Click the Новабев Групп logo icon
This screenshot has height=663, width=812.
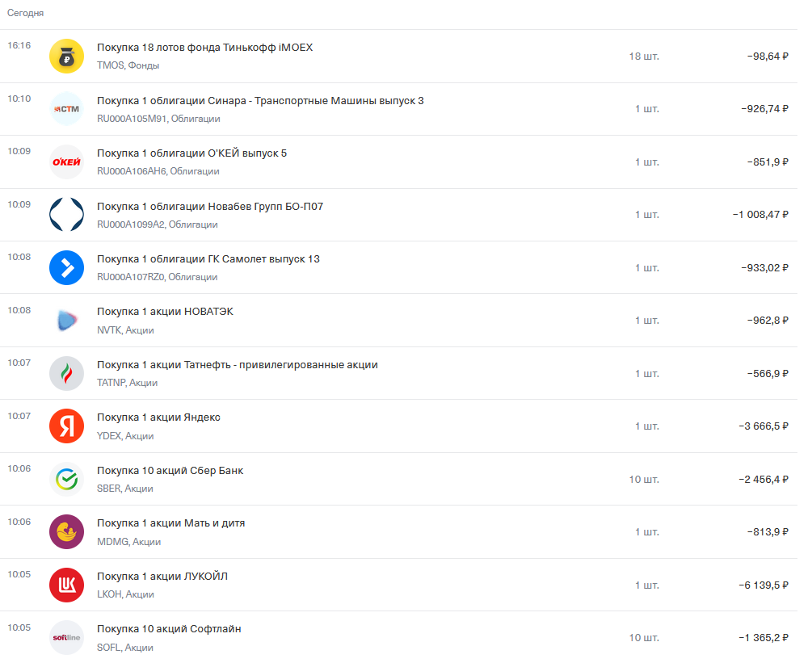click(x=66, y=214)
